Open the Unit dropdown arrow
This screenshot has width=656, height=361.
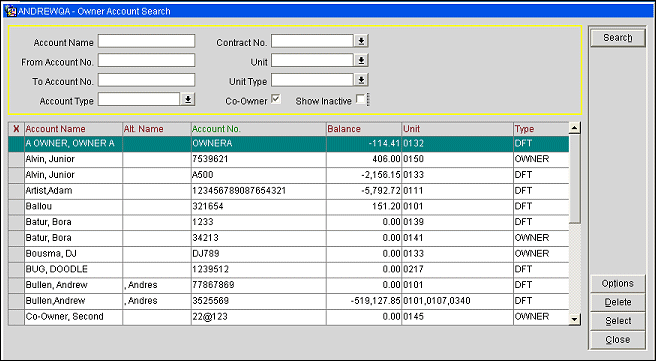[361, 60]
